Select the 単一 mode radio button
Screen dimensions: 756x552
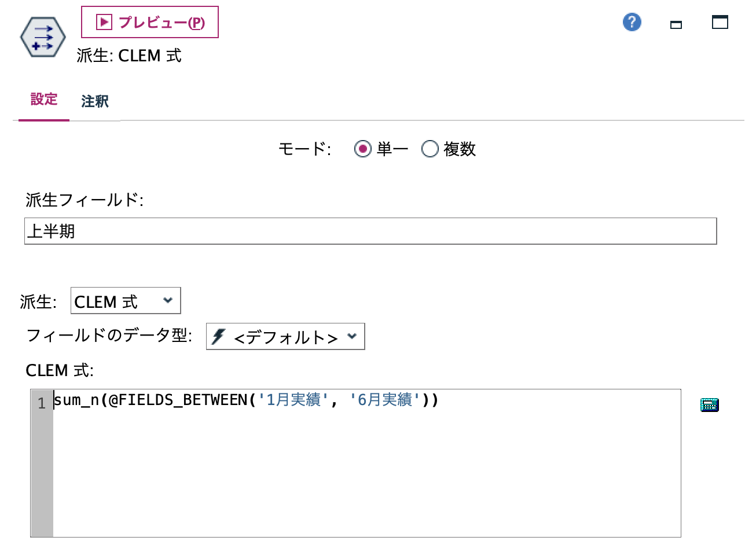pos(363,149)
